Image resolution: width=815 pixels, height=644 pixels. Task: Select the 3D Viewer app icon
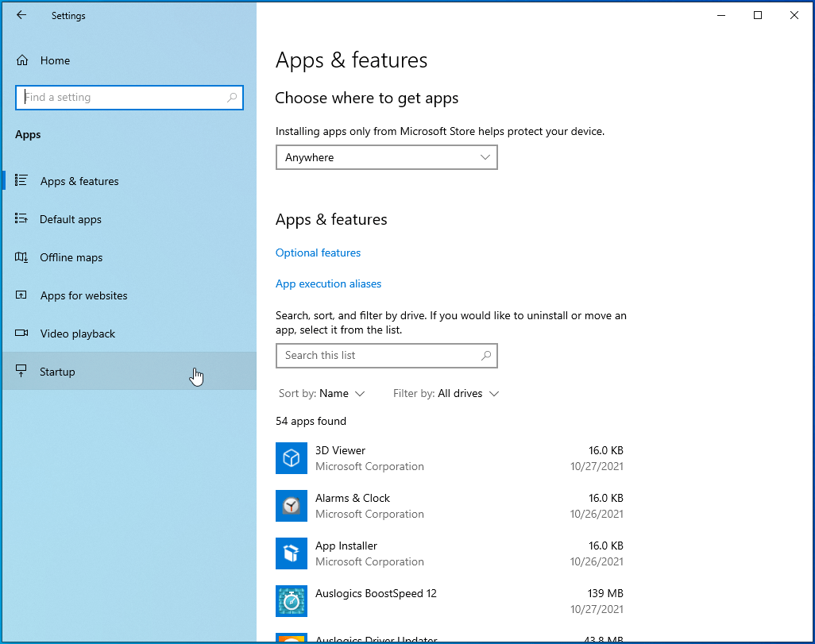(x=291, y=458)
